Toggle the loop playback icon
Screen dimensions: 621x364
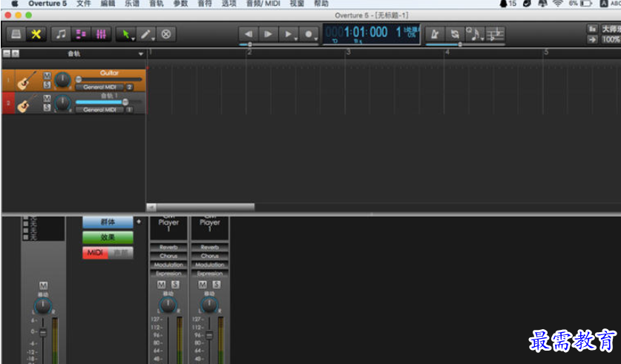pyautogui.click(x=455, y=34)
